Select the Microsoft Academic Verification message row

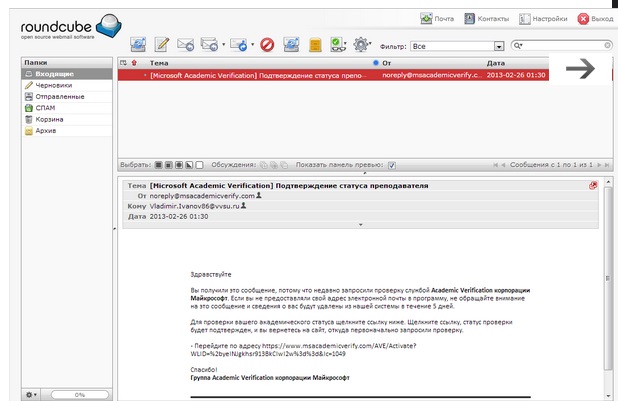pyautogui.click(x=333, y=75)
